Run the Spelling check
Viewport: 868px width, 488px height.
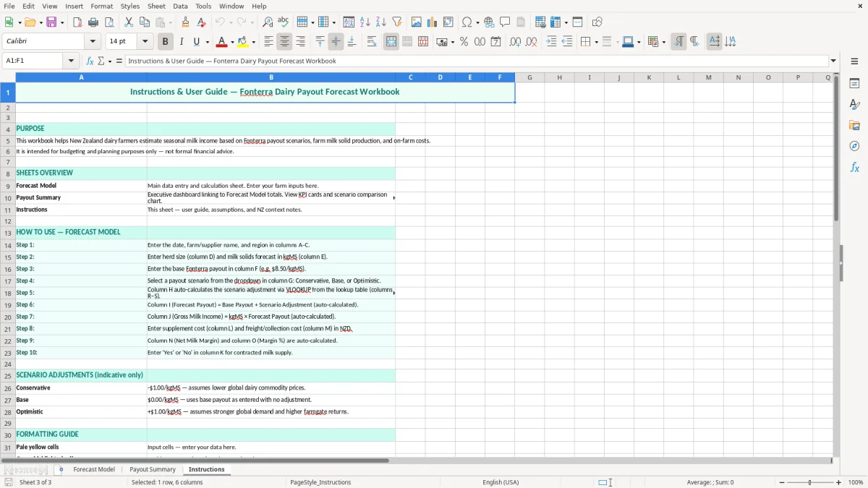284,22
